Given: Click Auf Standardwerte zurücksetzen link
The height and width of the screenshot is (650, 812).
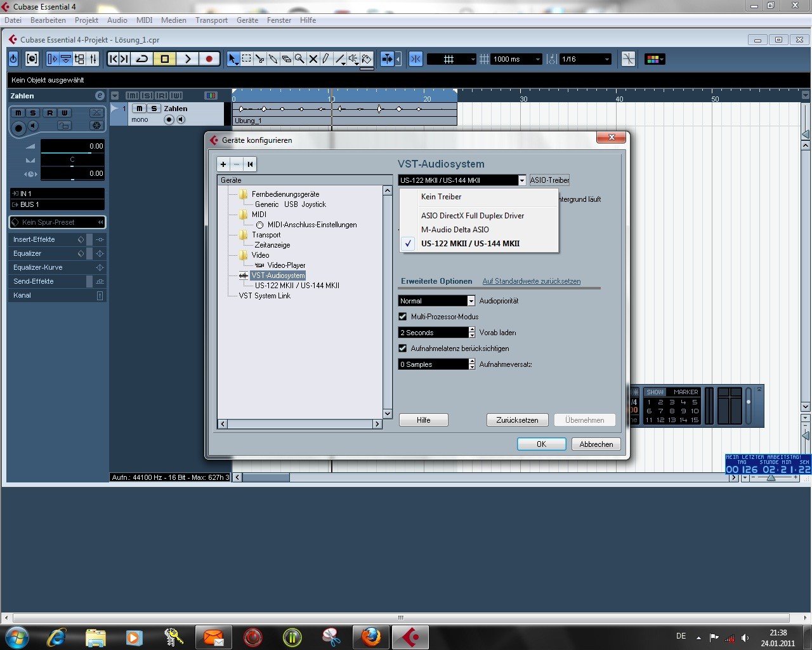Looking at the screenshot, I should [532, 281].
